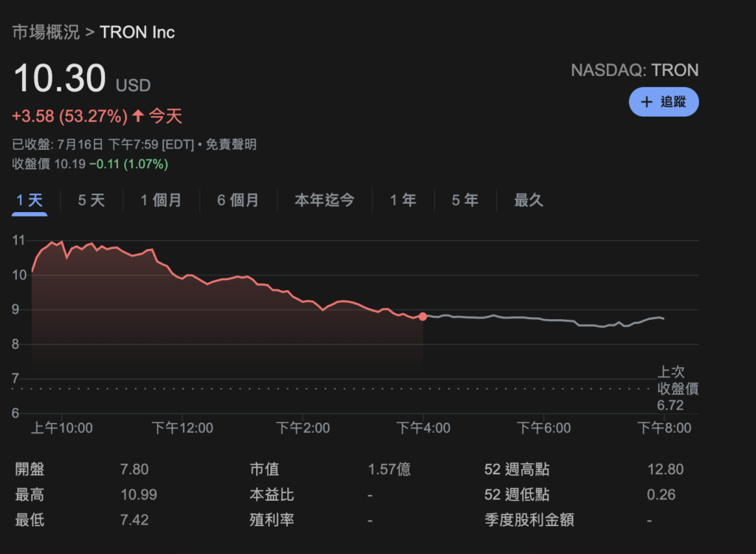
Task: Switch to the 5 天 tab
Action: pyautogui.click(x=92, y=200)
